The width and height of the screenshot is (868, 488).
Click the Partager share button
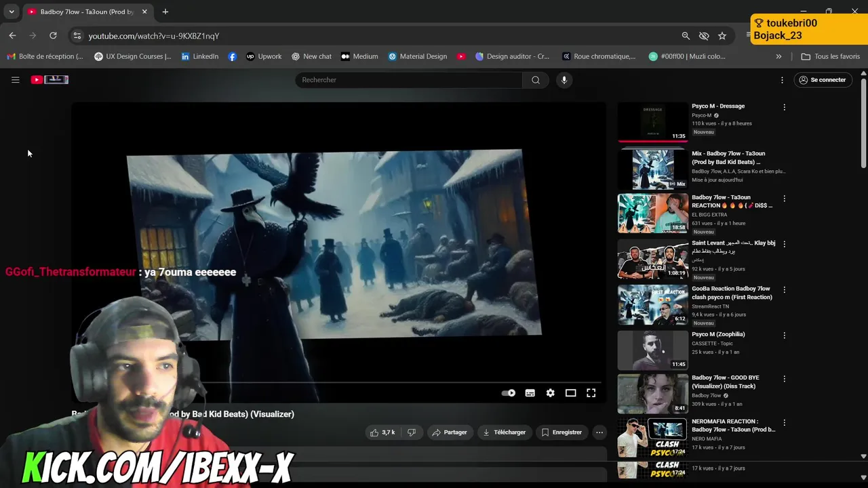tap(450, 432)
